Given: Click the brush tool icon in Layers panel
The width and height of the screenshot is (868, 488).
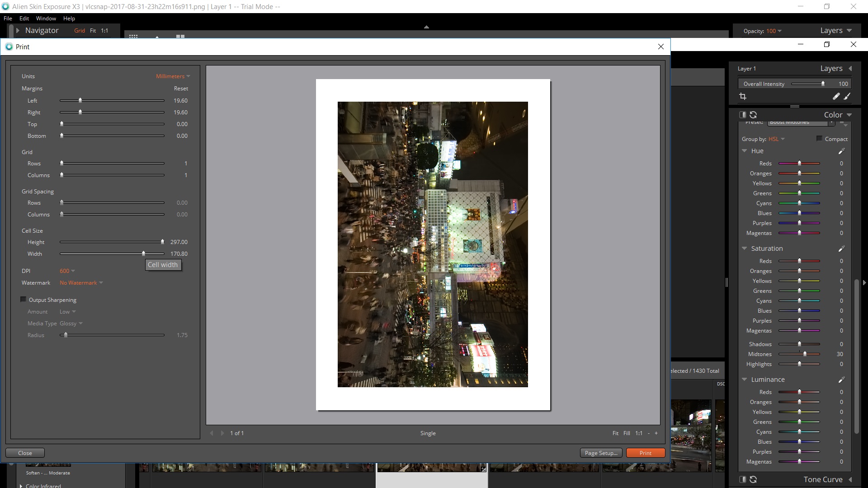Looking at the screenshot, I should tap(847, 96).
